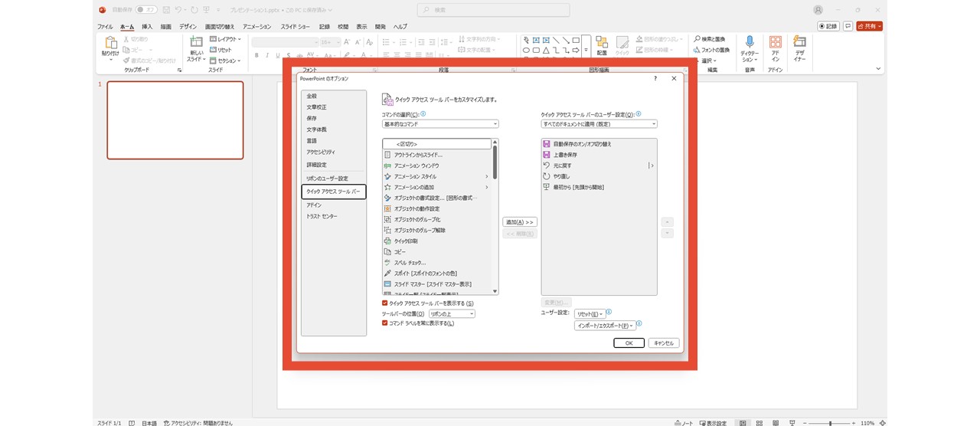Select <区切り> separator entry
This screenshot has height=426, width=980.
coord(436,144)
